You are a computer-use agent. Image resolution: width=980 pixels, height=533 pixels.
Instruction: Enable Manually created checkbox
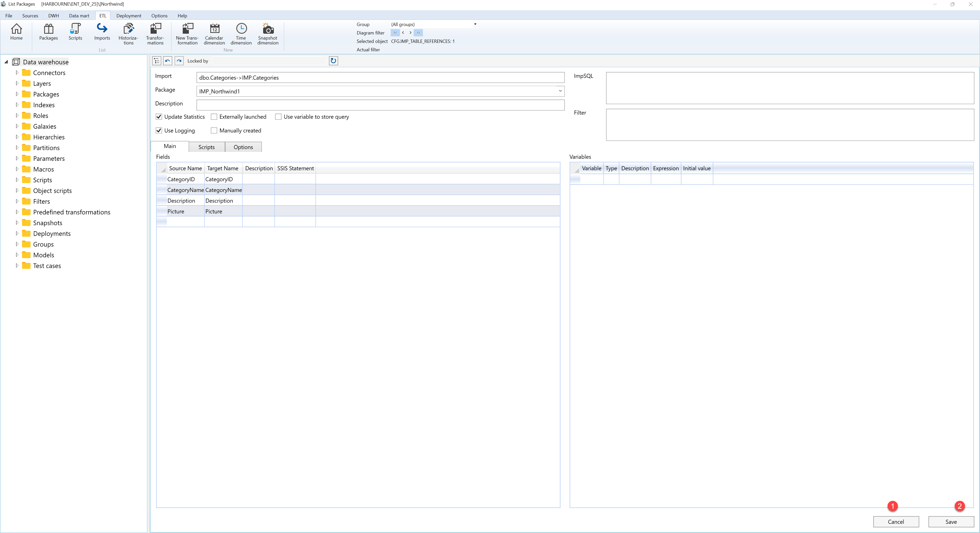[x=214, y=130]
